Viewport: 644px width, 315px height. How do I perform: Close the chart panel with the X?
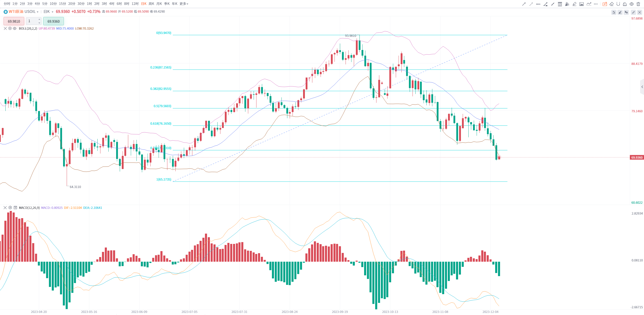[x=639, y=12]
